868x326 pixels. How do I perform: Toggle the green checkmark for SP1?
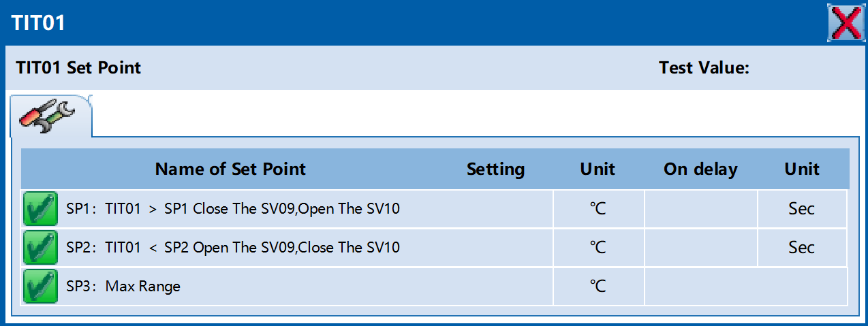click(x=40, y=208)
